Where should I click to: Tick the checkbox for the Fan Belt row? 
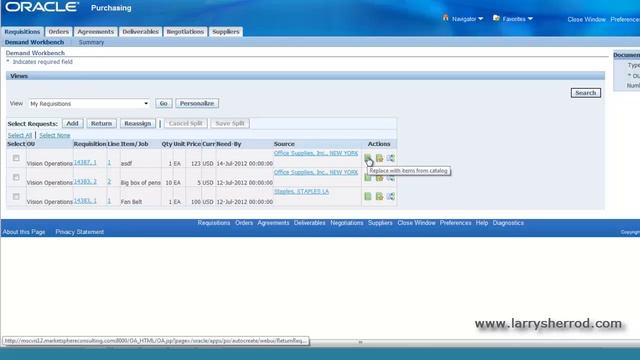[x=16, y=196]
